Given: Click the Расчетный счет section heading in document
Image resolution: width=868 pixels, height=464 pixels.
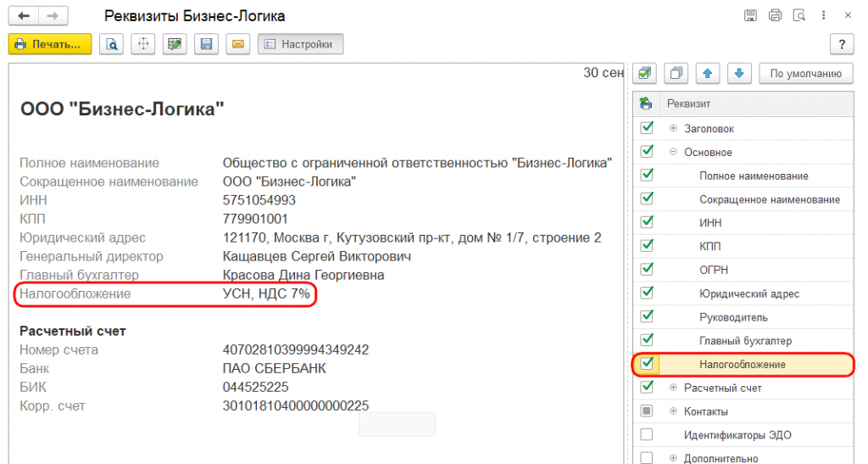Looking at the screenshot, I should click(73, 331).
